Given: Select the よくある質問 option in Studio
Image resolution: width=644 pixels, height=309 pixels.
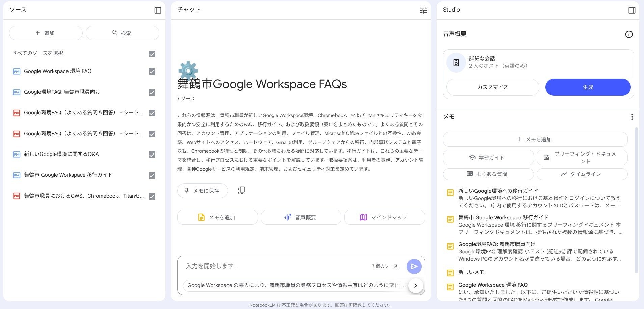Looking at the screenshot, I should click(488, 174).
